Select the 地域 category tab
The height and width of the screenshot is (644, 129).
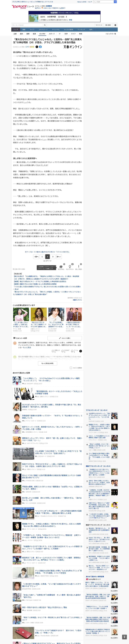pyautogui.click(x=80, y=34)
